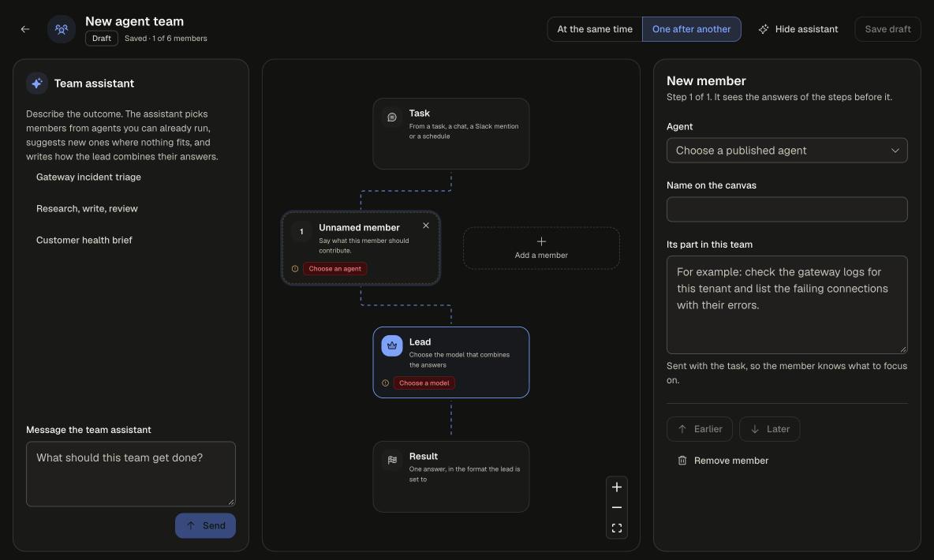934x560 pixels.
Task: Click the New member heading
Action: (x=706, y=81)
